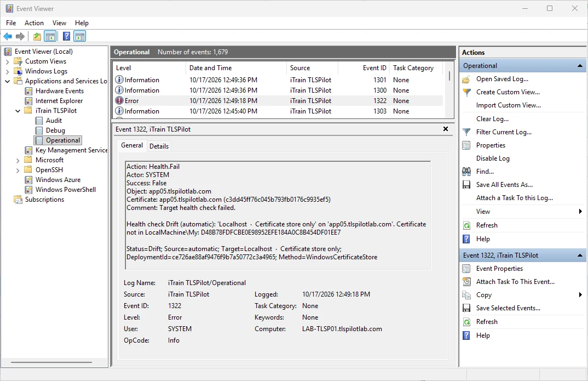
Task: Click the Back arrow toolbar icon
Action: [x=8, y=36]
